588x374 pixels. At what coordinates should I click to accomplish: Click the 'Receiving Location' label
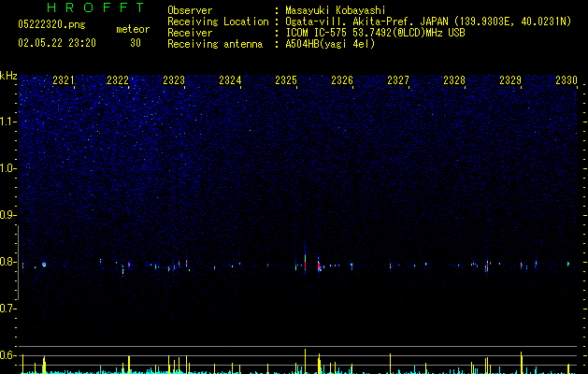pos(218,22)
